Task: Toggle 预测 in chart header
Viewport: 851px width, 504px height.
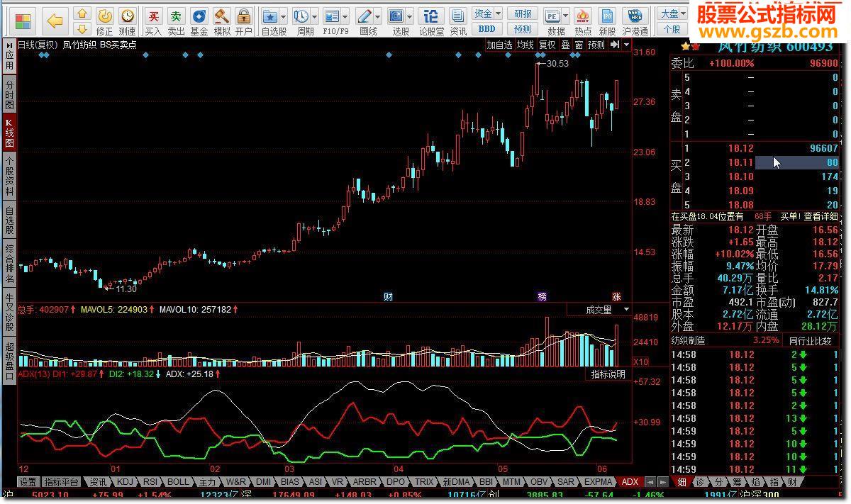Action: [596, 45]
